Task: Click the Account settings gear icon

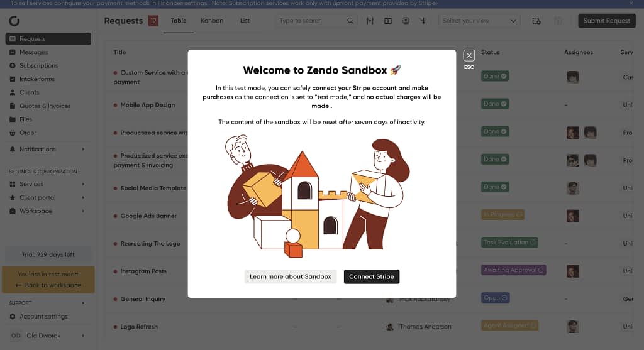Action: pyautogui.click(x=13, y=316)
